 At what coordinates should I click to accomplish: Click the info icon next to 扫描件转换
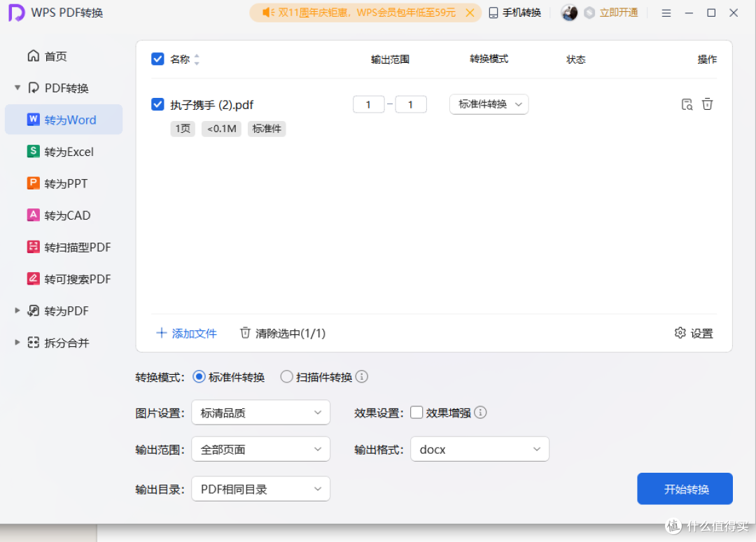(362, 377)
